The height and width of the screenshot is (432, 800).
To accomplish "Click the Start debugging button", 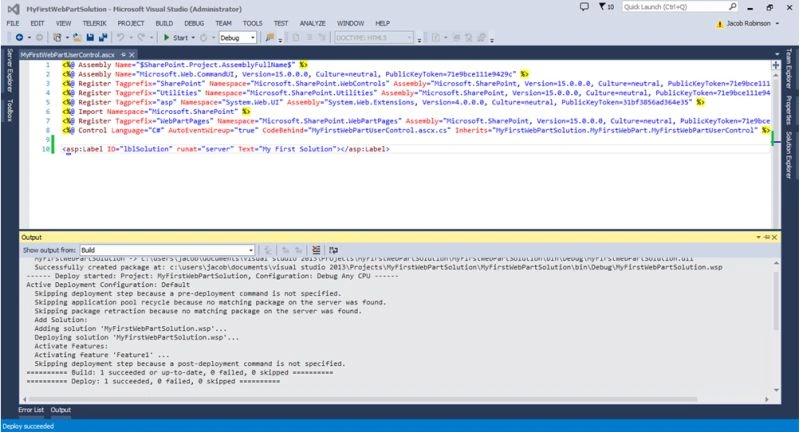I will tap(176, 38).
